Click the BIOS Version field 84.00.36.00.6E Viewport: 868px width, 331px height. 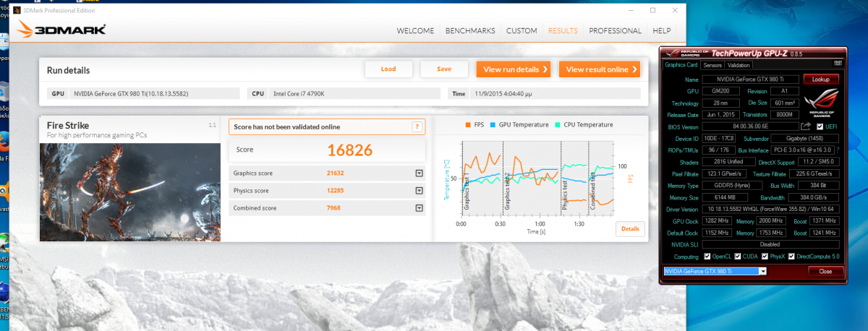coord(750,126)
